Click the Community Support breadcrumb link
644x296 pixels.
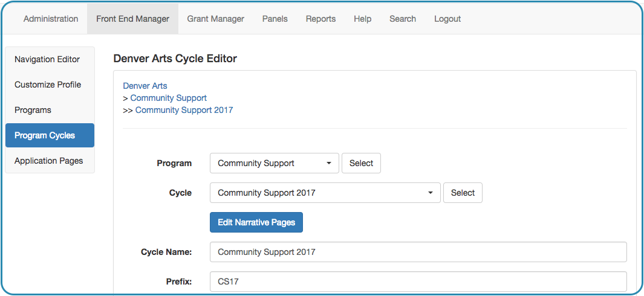click(168, 98)
